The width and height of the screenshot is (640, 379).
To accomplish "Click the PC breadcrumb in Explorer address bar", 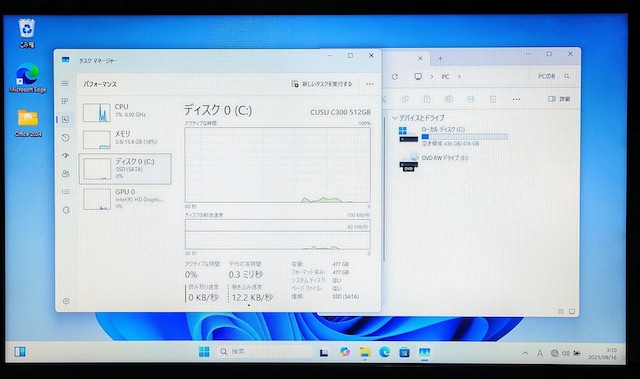I will coord(445,77).
